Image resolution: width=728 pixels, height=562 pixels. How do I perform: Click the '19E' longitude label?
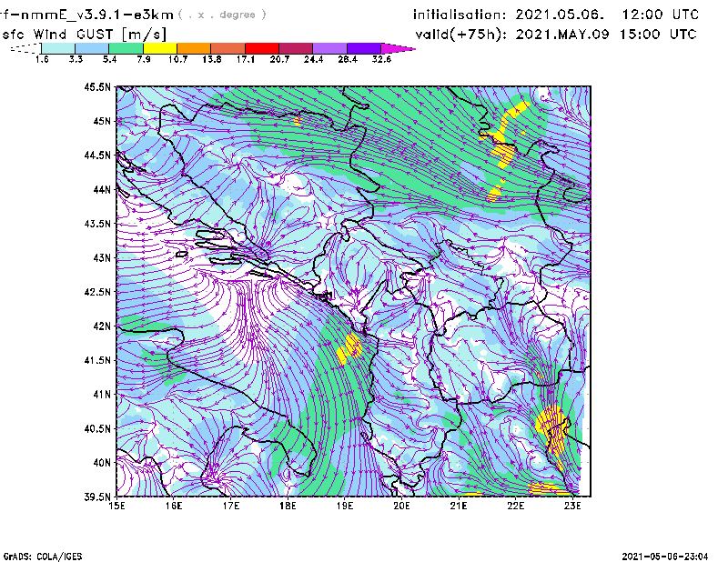click(x=345, y=506)
